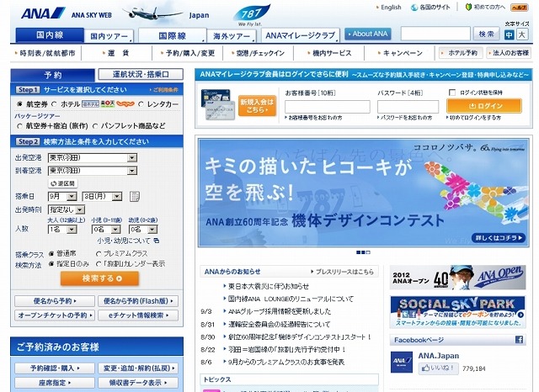This screenshot has height=392, width=539.
Task: Click the ANA logo
Action: (x=43, y=13)
